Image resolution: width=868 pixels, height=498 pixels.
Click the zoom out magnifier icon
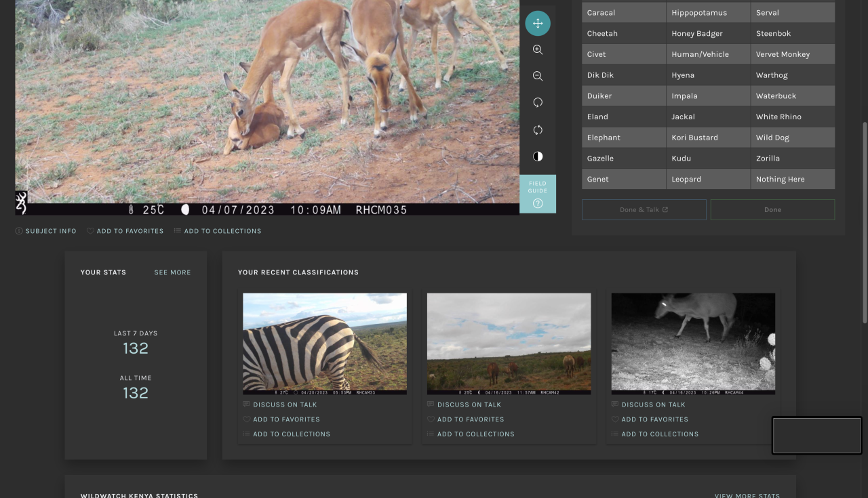(538, 76)
